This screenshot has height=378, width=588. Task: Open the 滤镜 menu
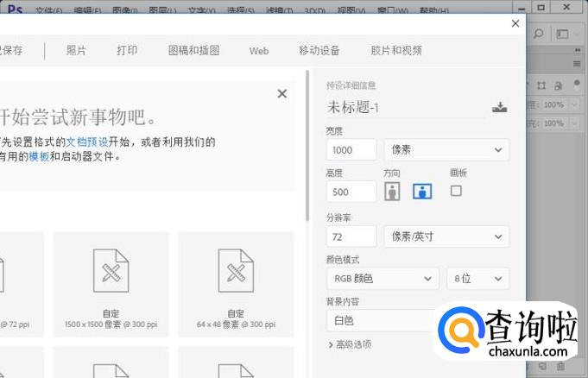point(279,10)
